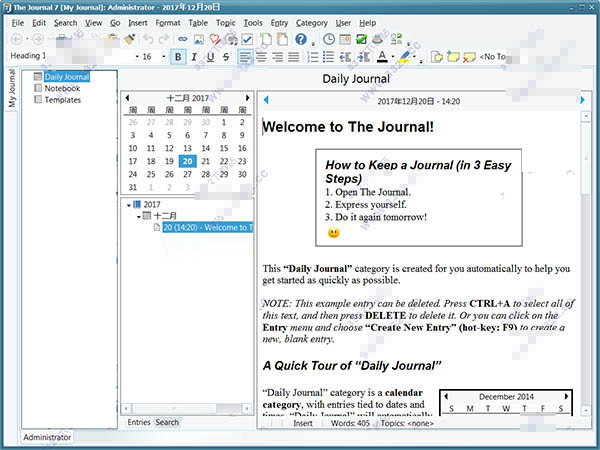Screen dimensions: 600x450
Task: Remove topic with red X note icon
Action: [469, 57]
